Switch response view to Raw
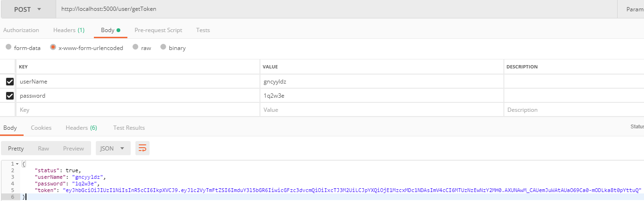The width and height of the screenshot is (644, 201). [43, 148]
